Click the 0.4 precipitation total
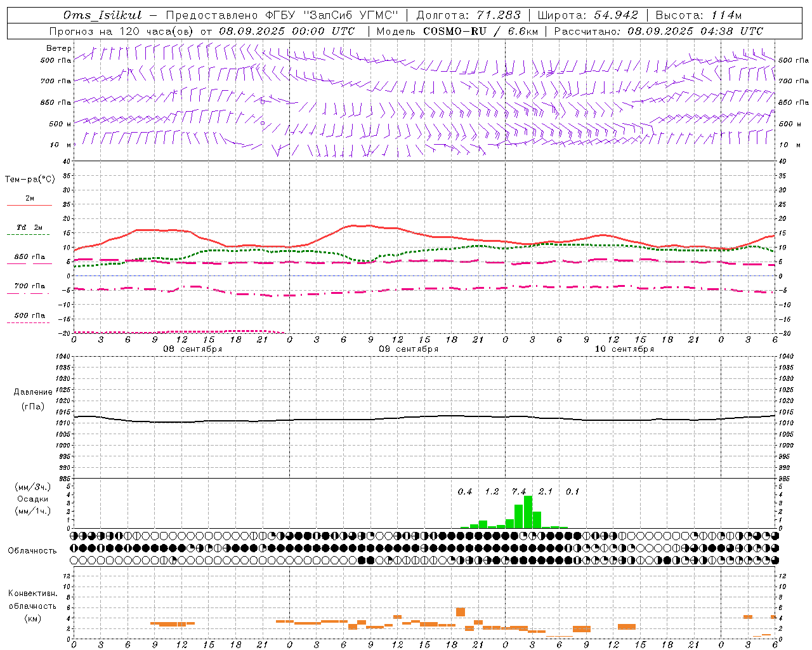This screenshot has height=650, width=812. [465, 492]
